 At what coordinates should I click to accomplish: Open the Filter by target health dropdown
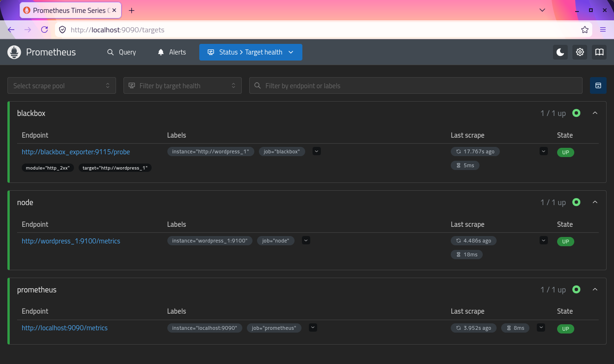coord(183,85)
